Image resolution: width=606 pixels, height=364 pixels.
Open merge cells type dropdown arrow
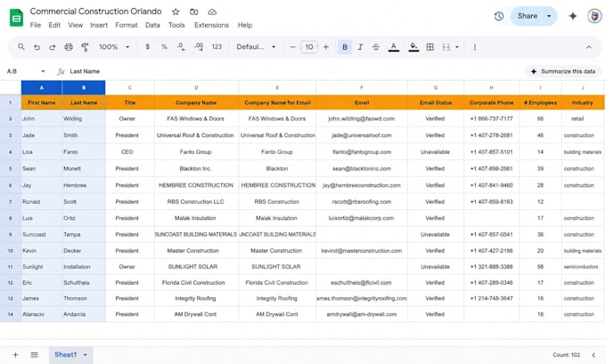coord(457,47)
